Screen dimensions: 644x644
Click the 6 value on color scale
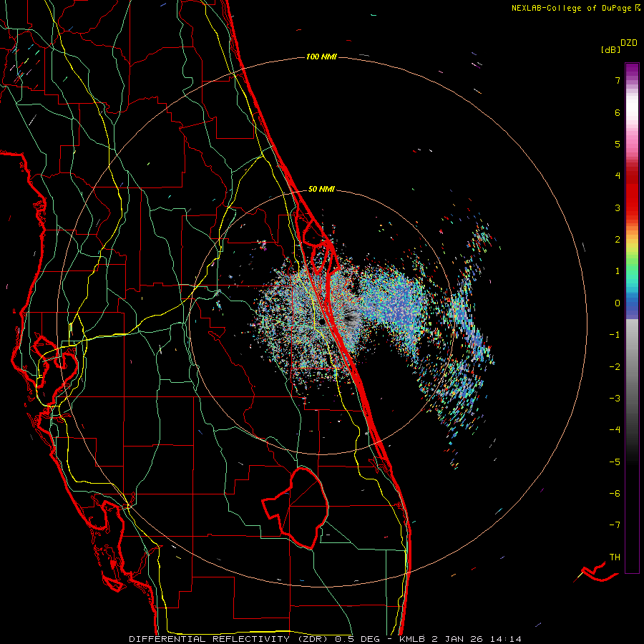coord(618,112)
